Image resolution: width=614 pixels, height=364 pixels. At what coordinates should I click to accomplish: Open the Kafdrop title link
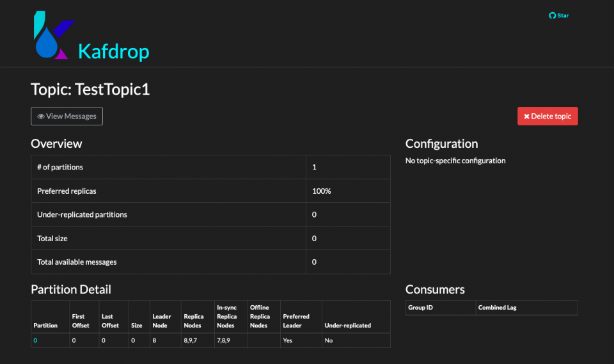click(x=113, y=51)
